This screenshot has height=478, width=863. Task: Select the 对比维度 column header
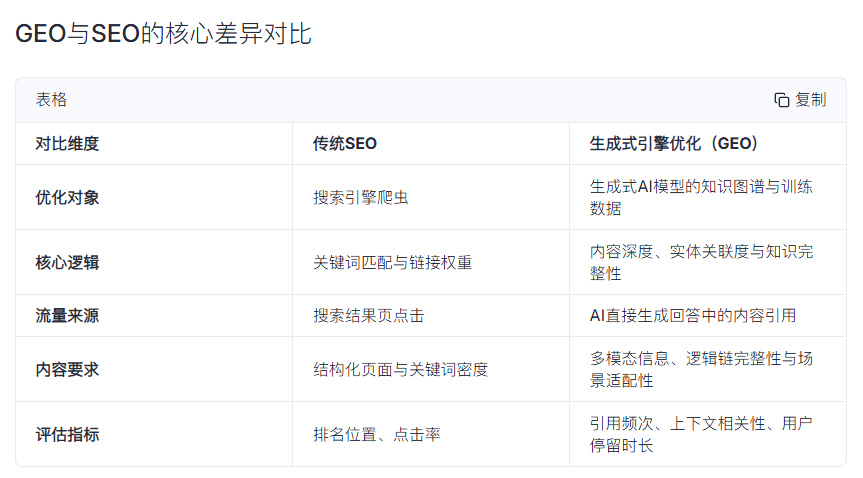pos(67,144)
